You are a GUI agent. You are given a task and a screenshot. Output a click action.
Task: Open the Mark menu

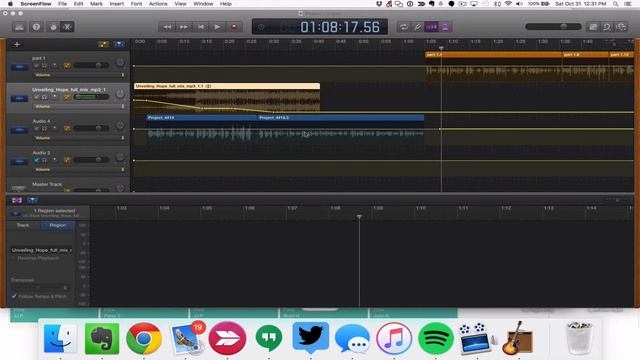pos(96,4)
